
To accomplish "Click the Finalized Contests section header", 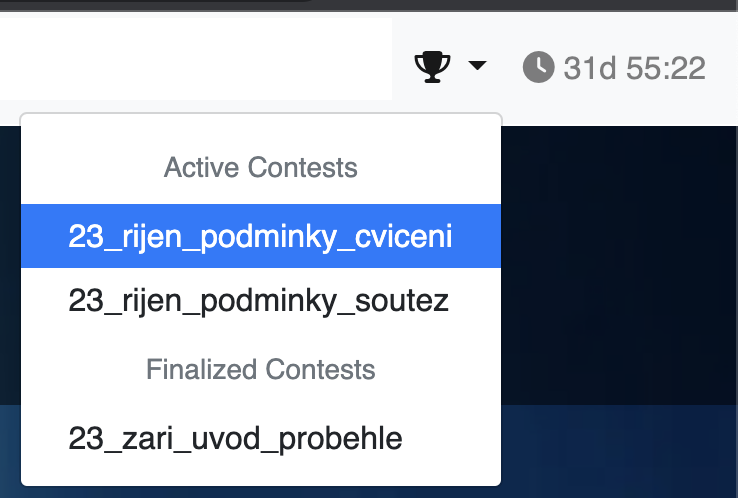I will [x=260, y=370].
